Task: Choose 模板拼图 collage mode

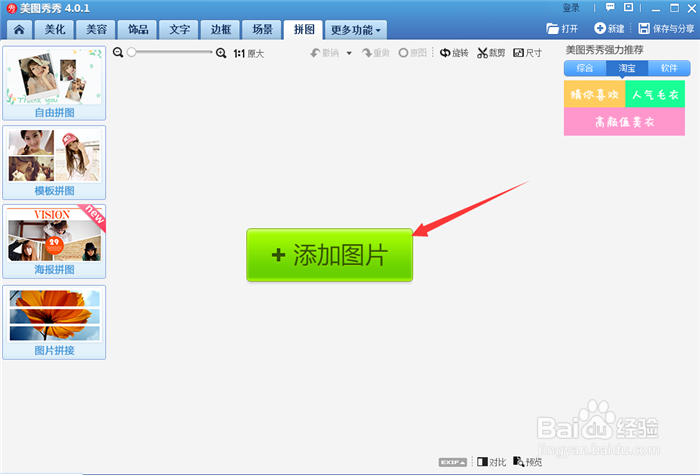Action: (54, 162)
